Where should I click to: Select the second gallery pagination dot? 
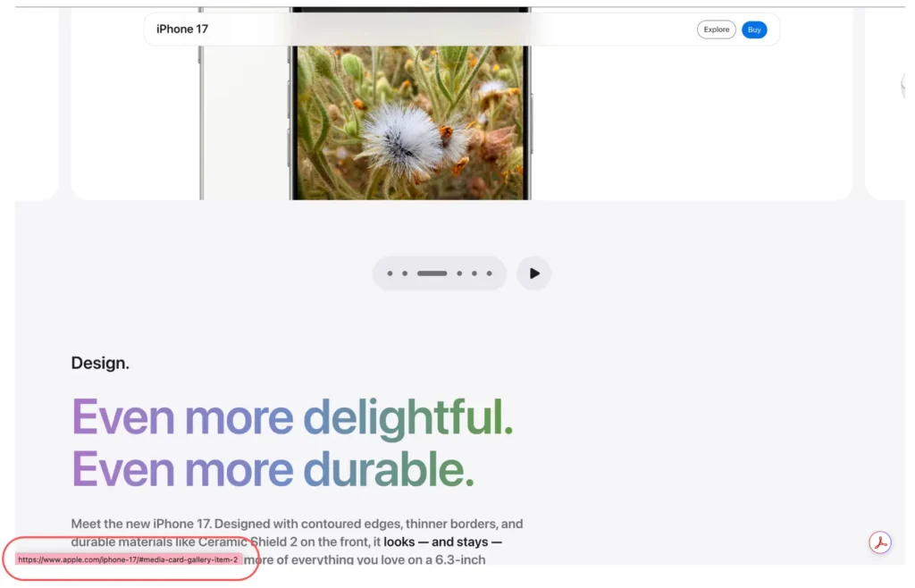point(405,273)
